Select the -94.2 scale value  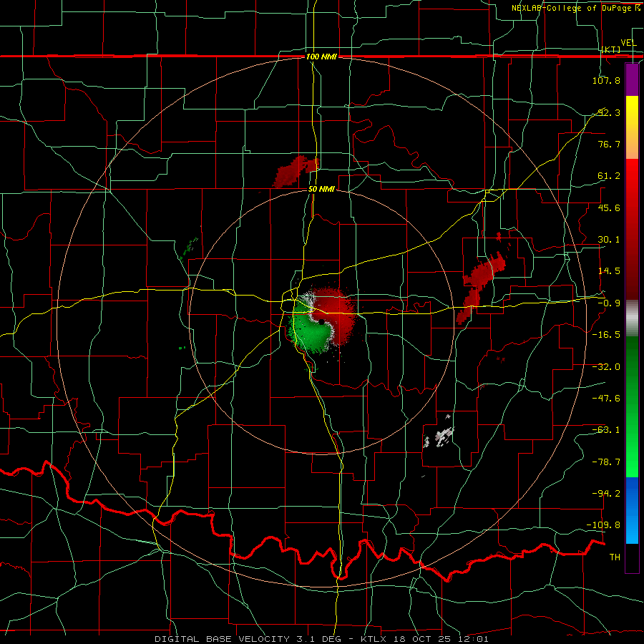click(606, 494)
